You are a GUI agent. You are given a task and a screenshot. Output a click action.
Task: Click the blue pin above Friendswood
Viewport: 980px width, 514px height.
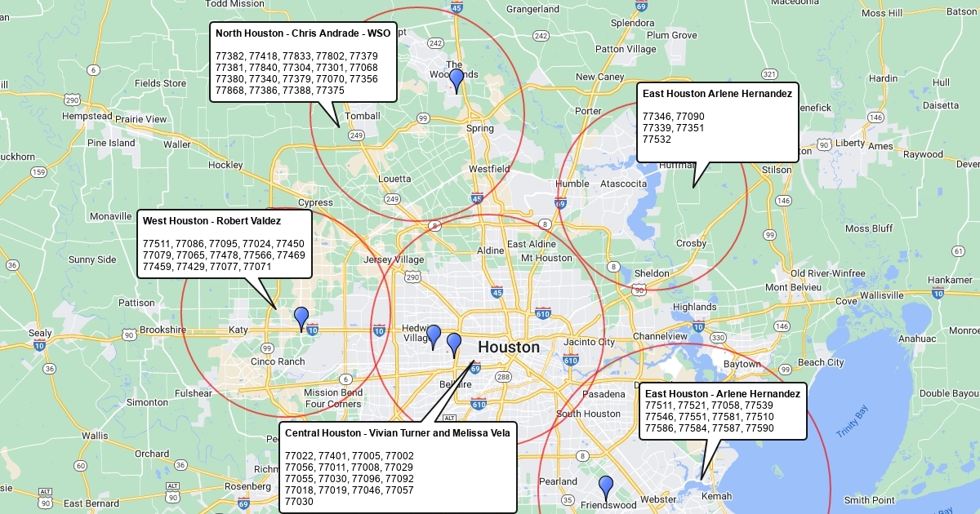click(x=605, y=486)
